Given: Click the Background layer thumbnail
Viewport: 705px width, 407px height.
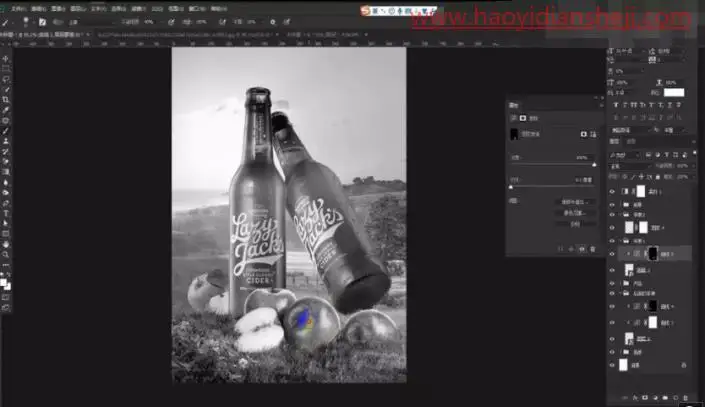Looking at the screenshot, I should [x=623, y=365].
